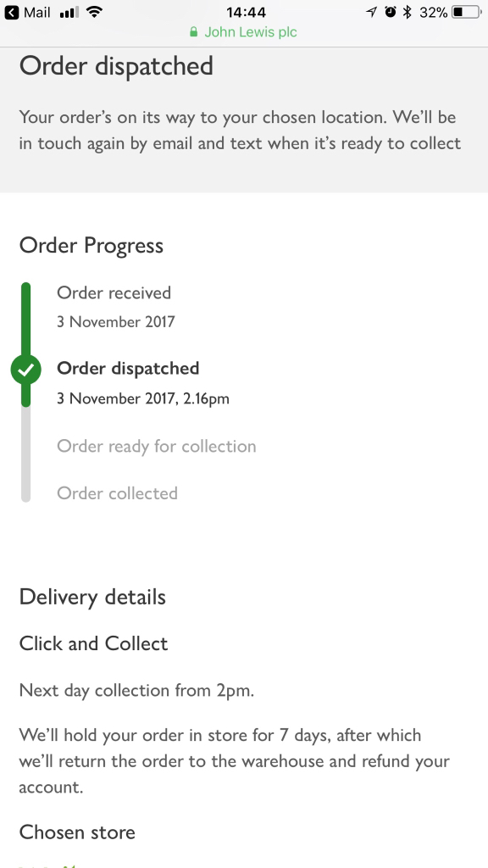Tap the Chosen store heading
Viewport: 488px width, 868px height.
(x=77, y=832)
